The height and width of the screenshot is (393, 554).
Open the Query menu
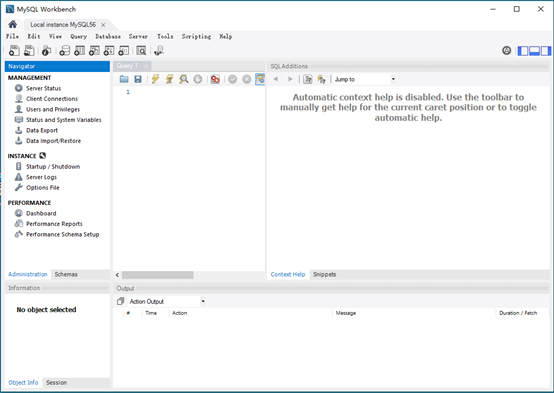(78, 36)
